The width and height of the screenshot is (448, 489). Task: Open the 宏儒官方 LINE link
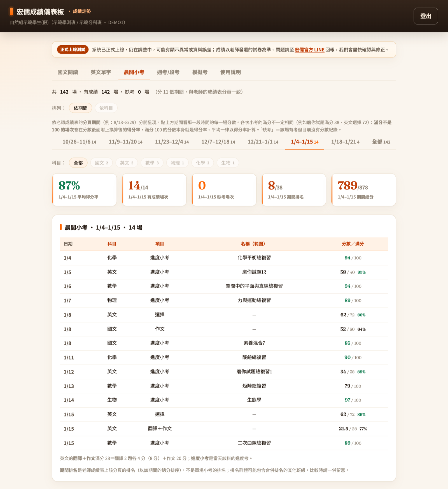309,50
